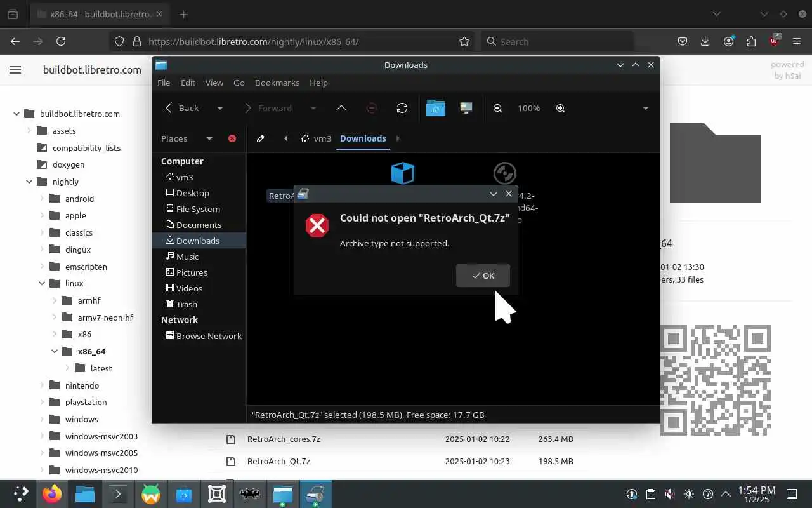The width and height of the screenshot is (812, 508).
Task: Zoom out the file manager view
Action: click(x=498, y=108)
